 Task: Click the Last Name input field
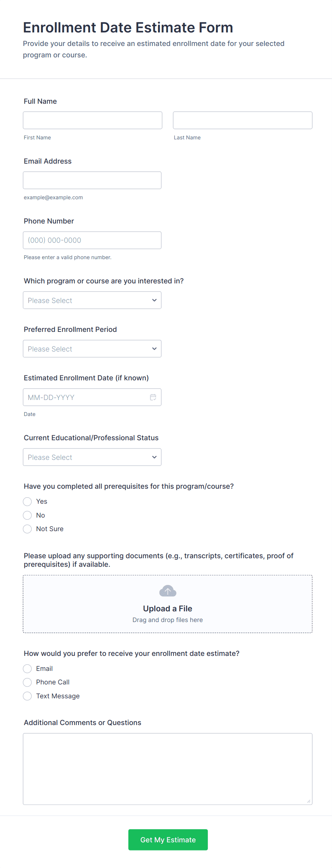click(242, 120)
